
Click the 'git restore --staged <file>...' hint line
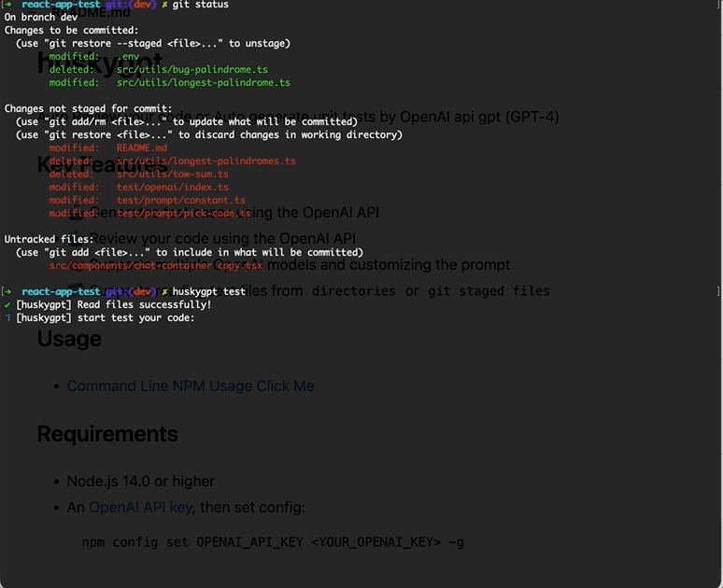click(153, 43)
